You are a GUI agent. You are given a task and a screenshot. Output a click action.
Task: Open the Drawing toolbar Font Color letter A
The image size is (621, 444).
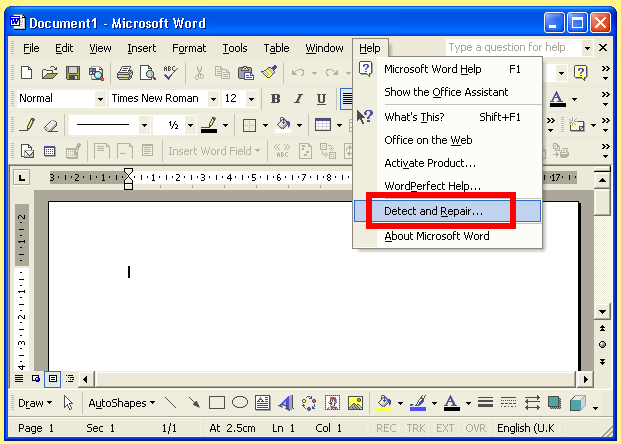click(451, 403)
